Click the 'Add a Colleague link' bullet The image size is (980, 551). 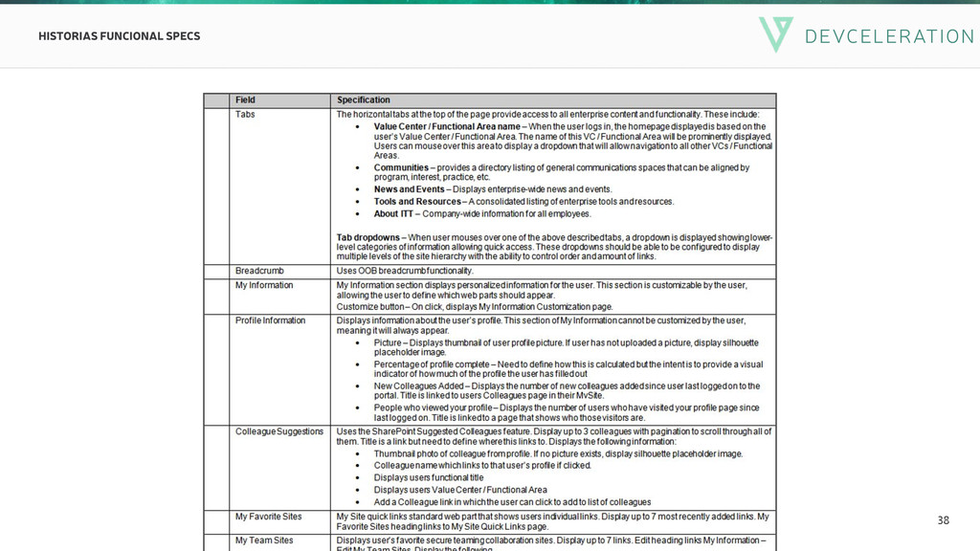tap(513, 502)
